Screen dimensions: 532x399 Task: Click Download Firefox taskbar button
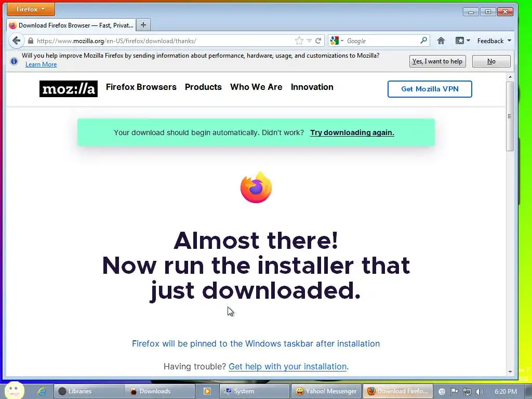coord(398,391)
